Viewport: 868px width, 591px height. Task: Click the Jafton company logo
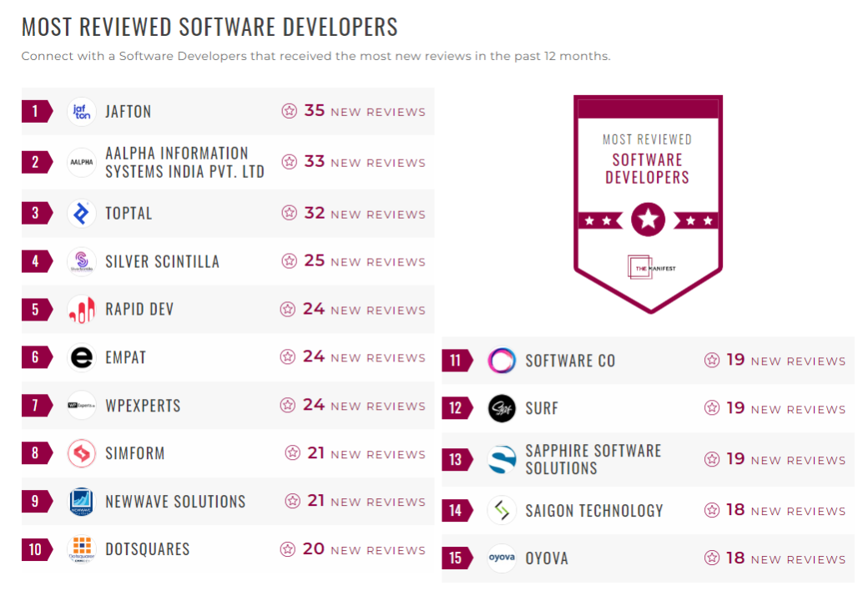pyautogui.click(x=82, y=111)
